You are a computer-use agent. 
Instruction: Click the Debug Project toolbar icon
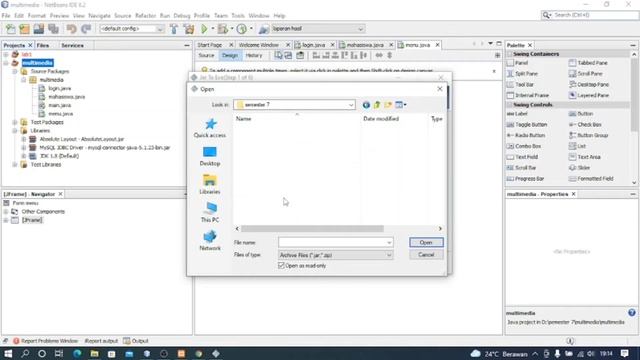click(222, 29)
